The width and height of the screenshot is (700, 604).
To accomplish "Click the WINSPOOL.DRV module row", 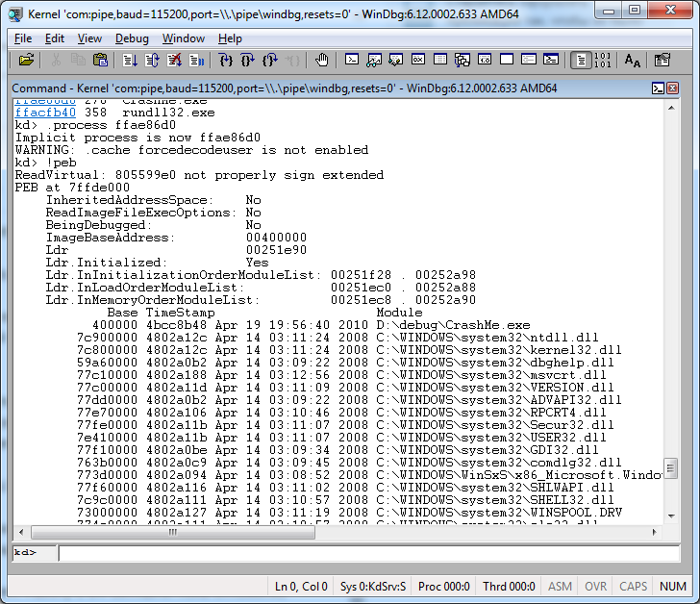I will [349, 513].
